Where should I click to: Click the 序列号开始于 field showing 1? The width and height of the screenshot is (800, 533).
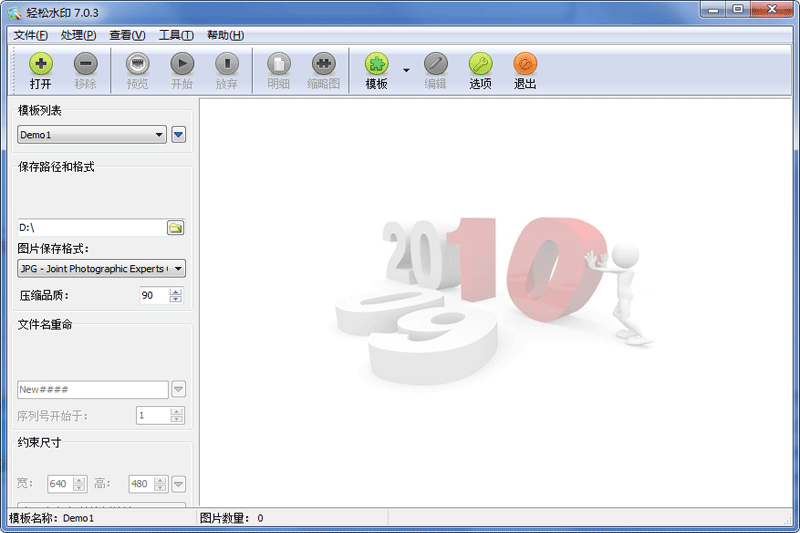[x=152, y=415]
